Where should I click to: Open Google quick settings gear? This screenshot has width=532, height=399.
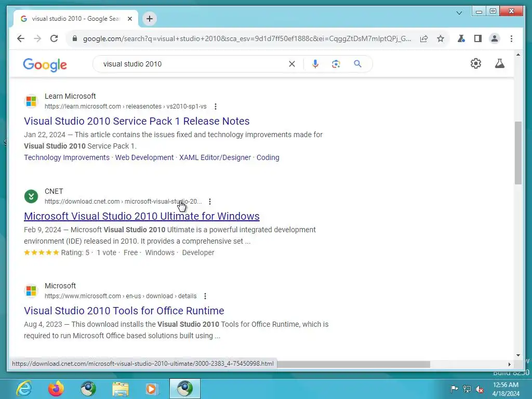(476, 63)
